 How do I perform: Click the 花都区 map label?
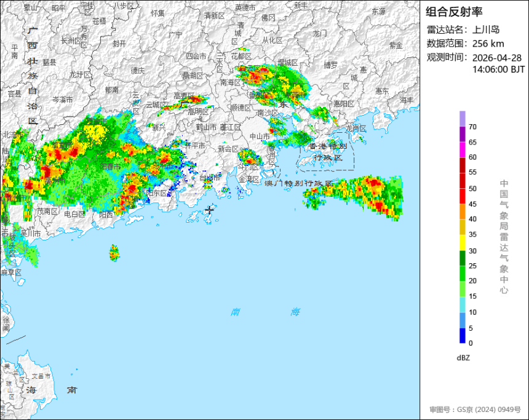click(x=241, y=57)
